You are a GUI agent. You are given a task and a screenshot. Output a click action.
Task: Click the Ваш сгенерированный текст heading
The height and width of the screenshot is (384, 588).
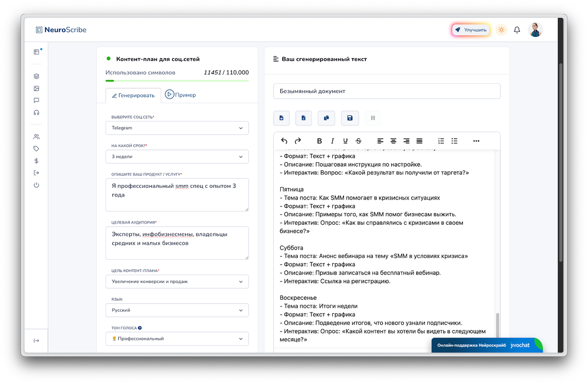pyautogui.click(x=324, y=59)
